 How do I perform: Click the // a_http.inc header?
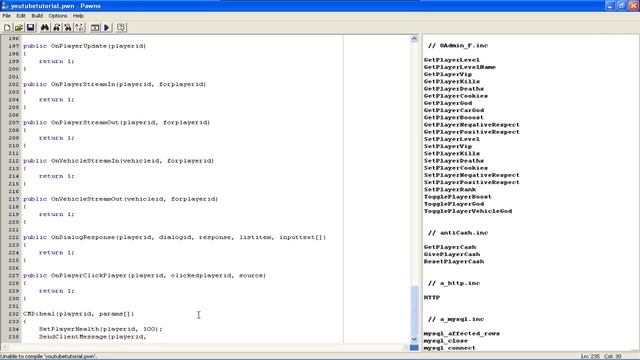453,283
